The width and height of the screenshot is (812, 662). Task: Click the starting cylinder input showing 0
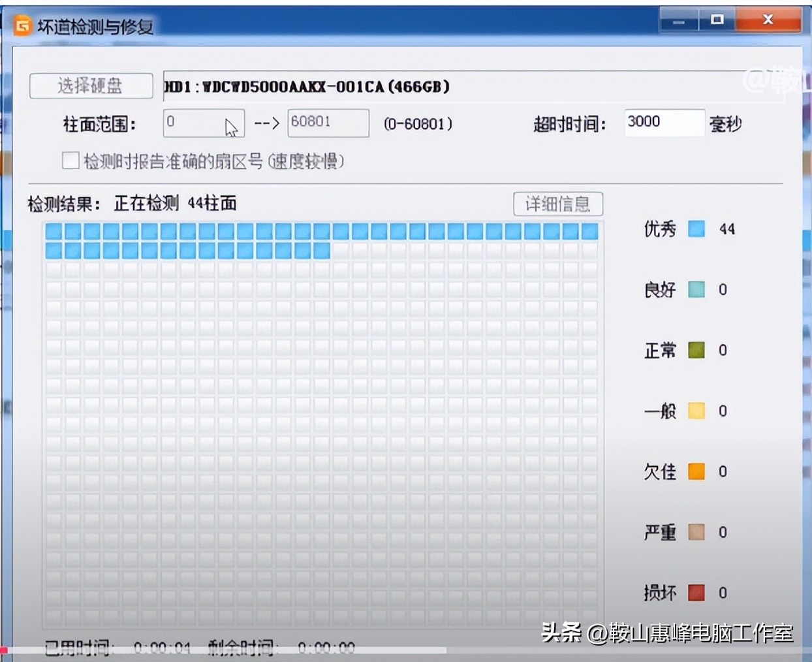(x=202, y=123)
